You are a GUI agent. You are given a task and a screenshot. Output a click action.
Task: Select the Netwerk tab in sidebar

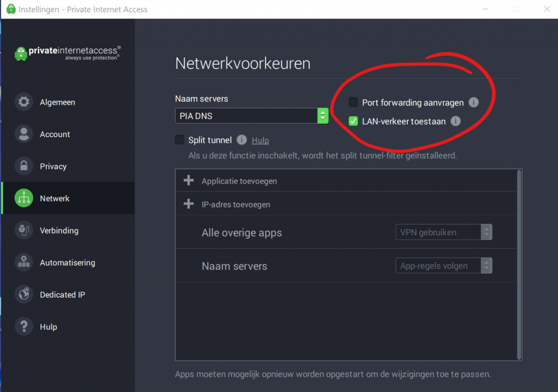click(x=55, y=199)
